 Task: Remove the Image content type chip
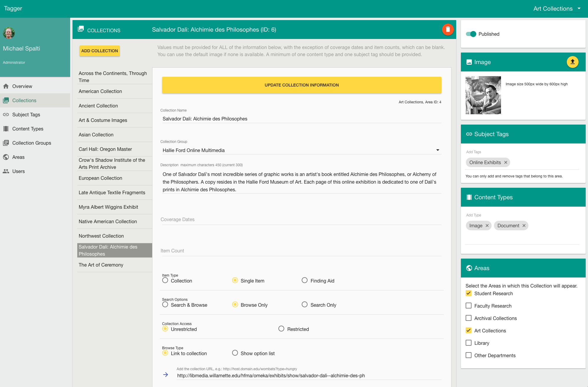[487, 226]
